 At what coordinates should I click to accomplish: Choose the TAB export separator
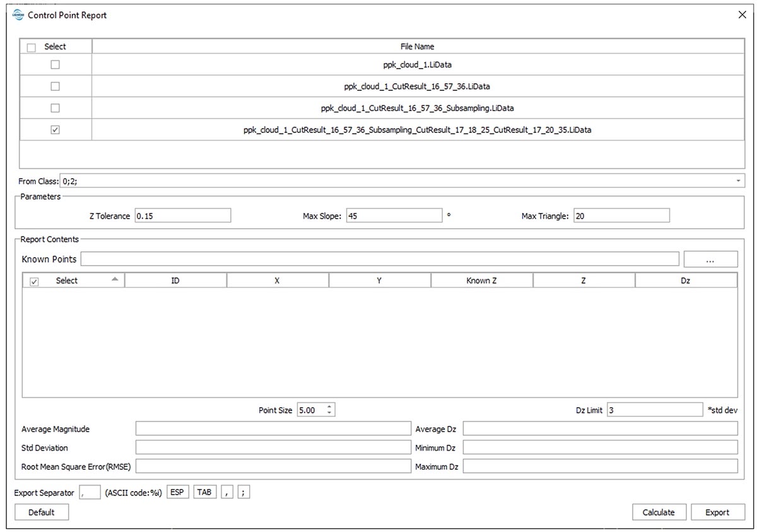(x=204, y=492)
